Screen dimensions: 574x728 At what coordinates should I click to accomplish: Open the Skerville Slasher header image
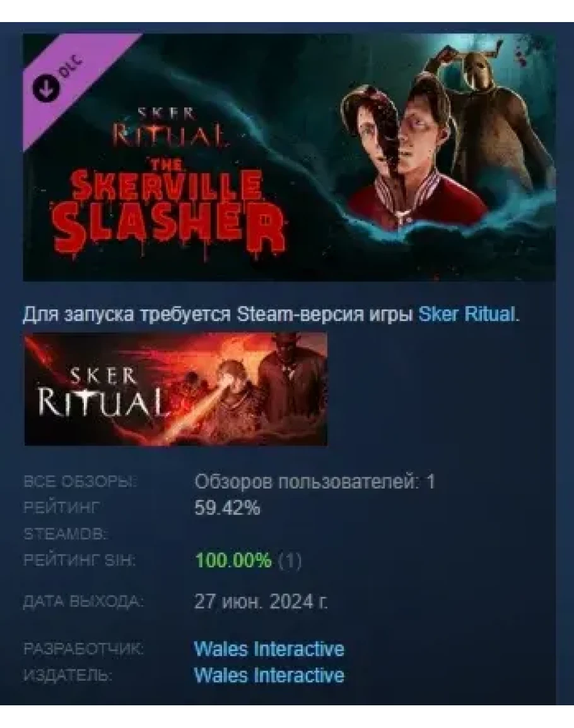(289, 157)
